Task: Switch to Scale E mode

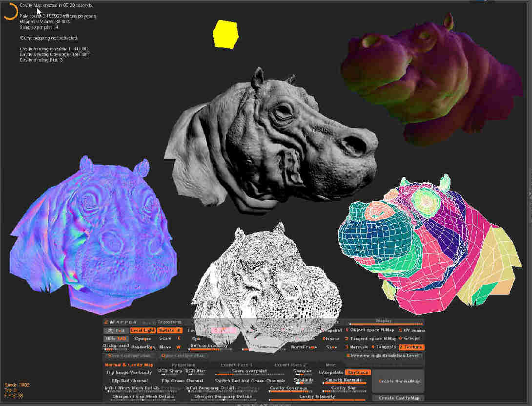Action: point(169,339)
